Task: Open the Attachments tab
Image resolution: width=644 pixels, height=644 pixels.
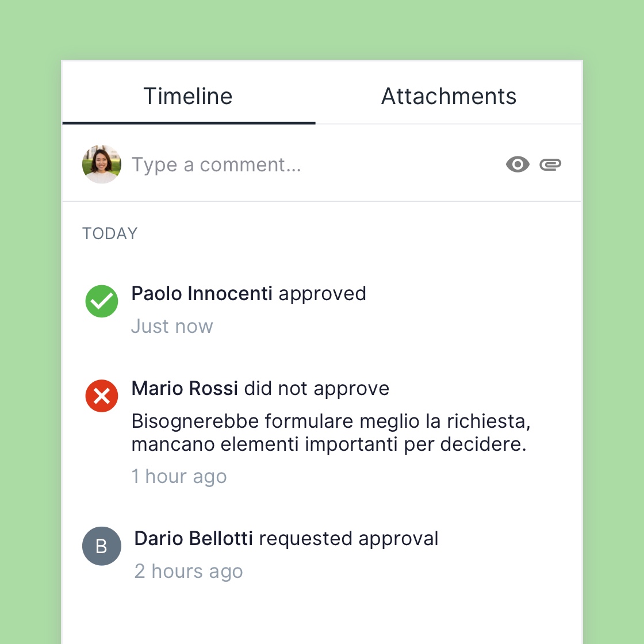Action: pyautogui.click(x=448, y=96)
